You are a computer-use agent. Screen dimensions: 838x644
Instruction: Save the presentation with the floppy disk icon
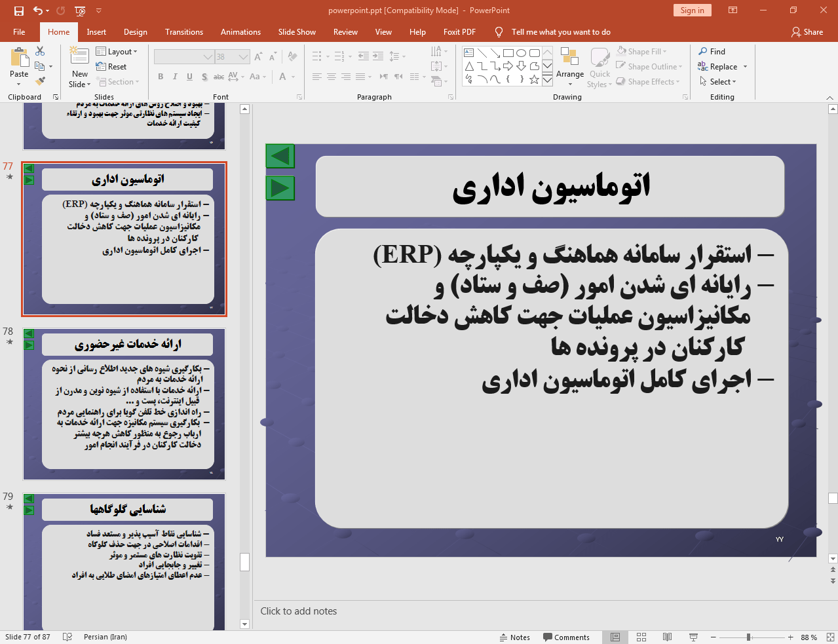point(18,10)
